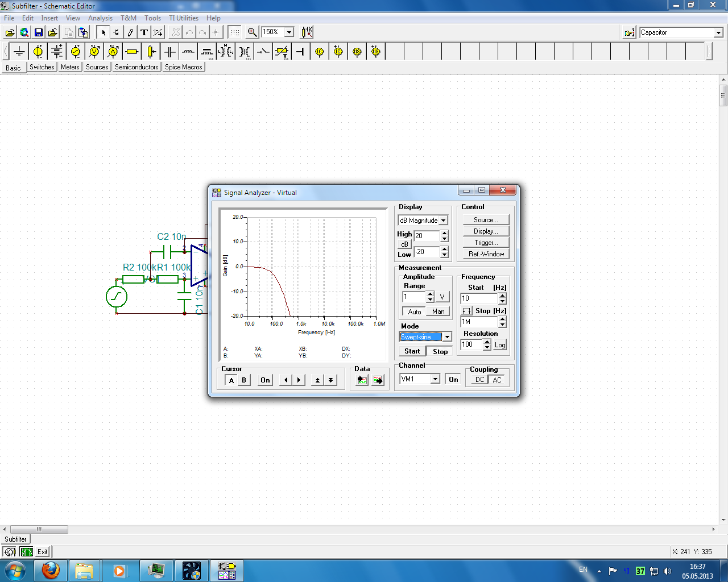Image resolution: width=728 pixels, height=582 pixels.
Task: Decrease the Low display value with down arrow
Action: pos(445,255)
